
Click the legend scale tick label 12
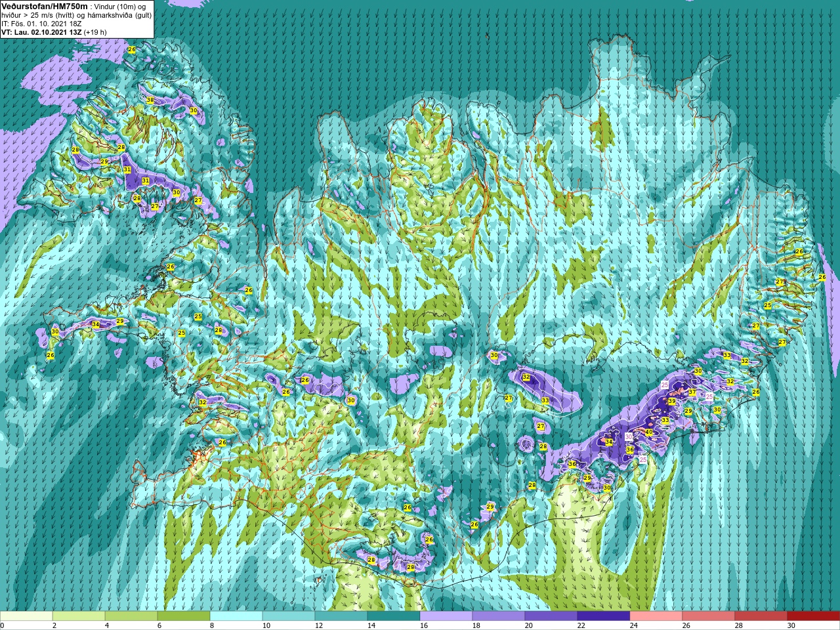point(318,625)
